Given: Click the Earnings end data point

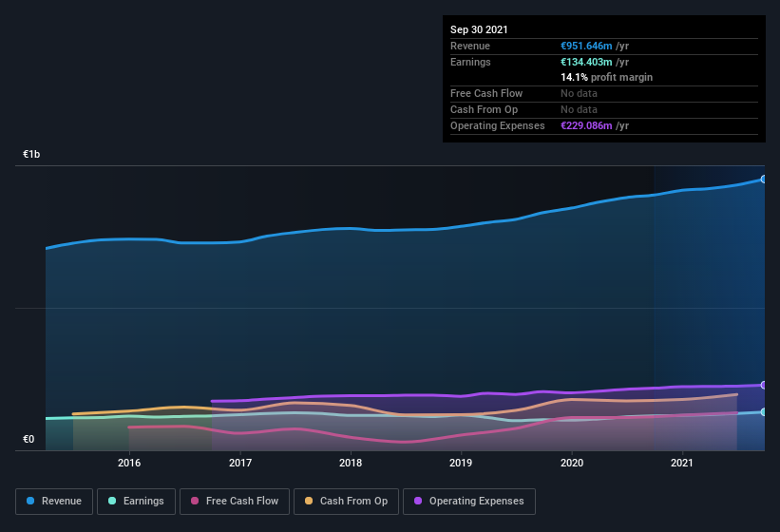Looking at the screenshot, I should pyautogui.click(x=764, y=412).
